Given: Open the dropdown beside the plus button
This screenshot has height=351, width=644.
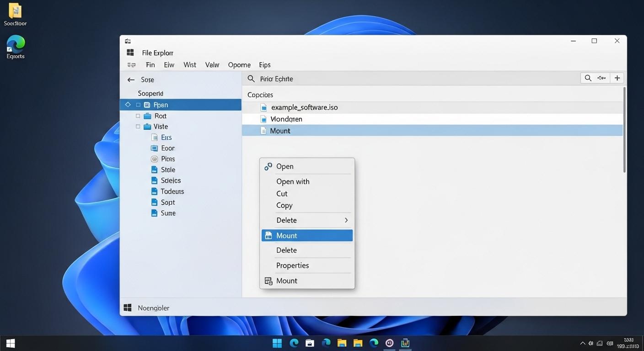Looking at the screenshot, I should click(x=601, y=78).
